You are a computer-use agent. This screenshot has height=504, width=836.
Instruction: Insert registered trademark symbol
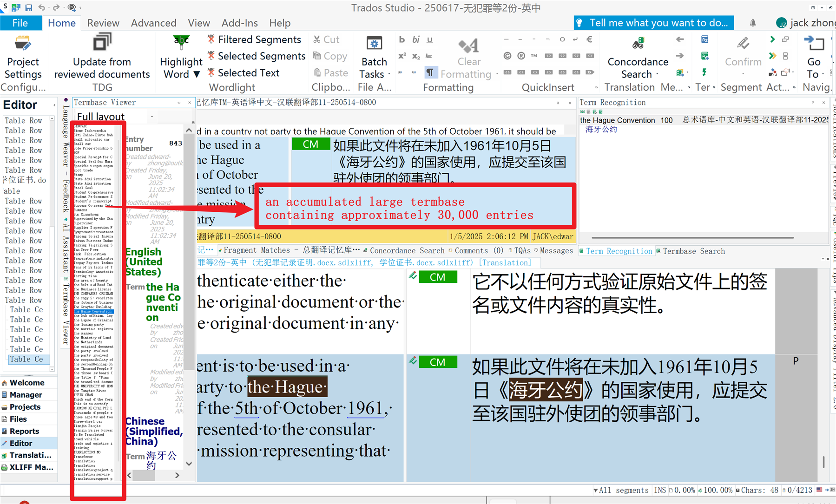click(x=521, y=56)
